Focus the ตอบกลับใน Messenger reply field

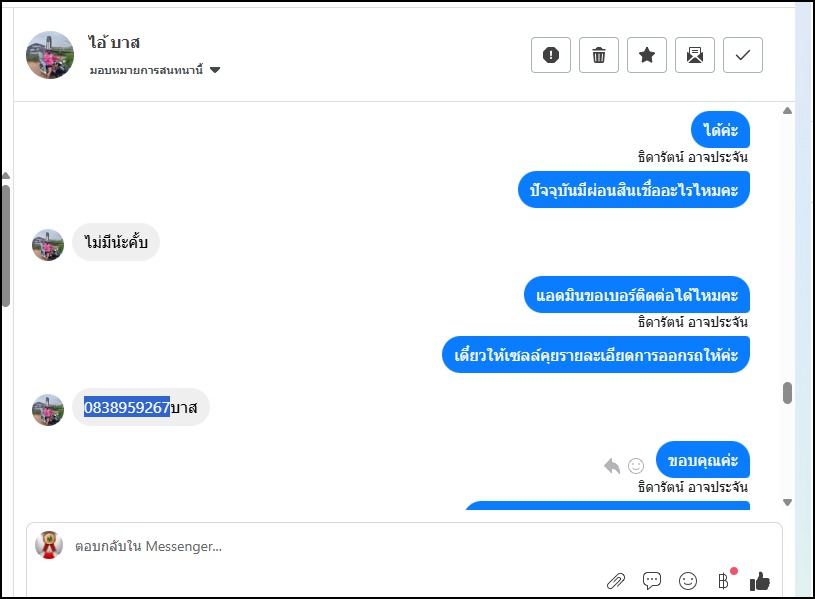[300, 547]
